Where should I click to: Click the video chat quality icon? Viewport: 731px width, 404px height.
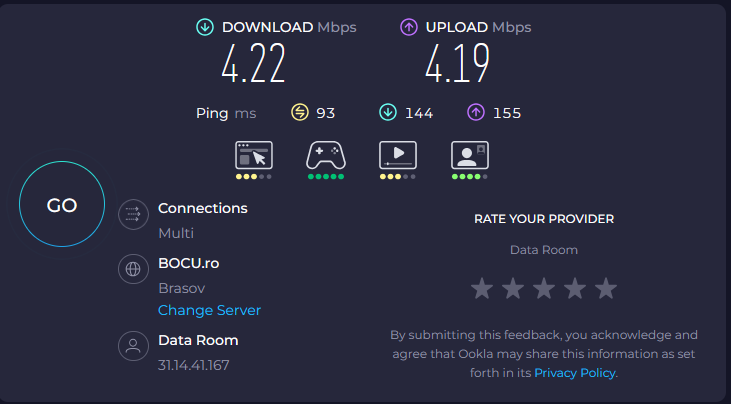[469, 155]
